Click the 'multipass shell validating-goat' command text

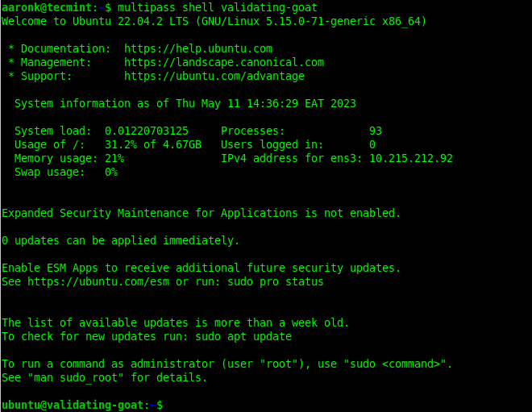(x=218, y=7)
